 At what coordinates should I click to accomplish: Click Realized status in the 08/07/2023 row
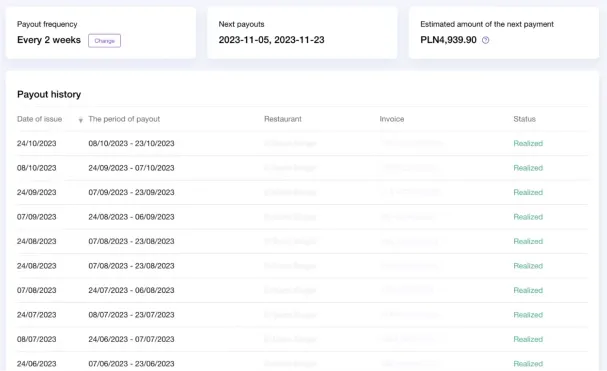[528, 339]
